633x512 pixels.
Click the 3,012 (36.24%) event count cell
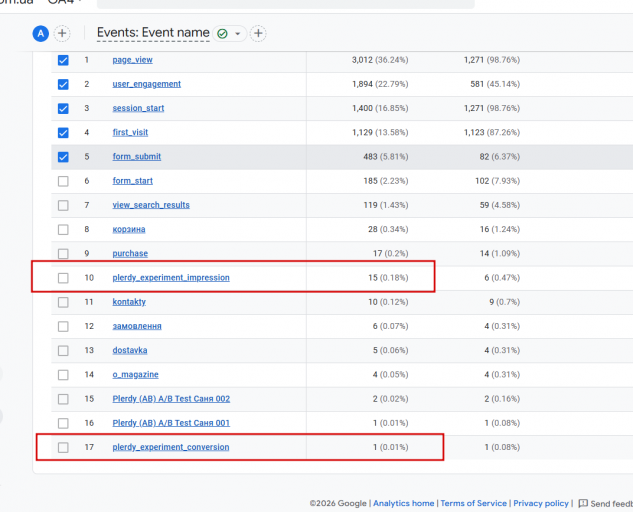(380, 60)
